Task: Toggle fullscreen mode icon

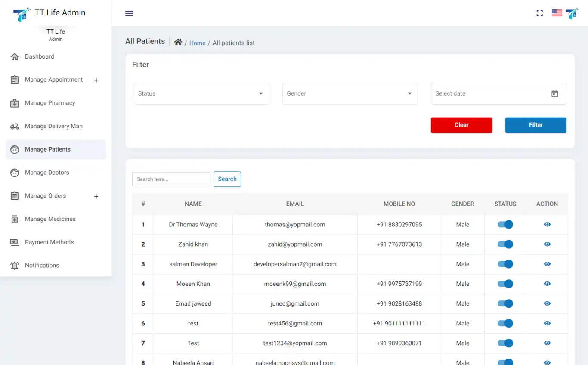Action: click(539, 13)
